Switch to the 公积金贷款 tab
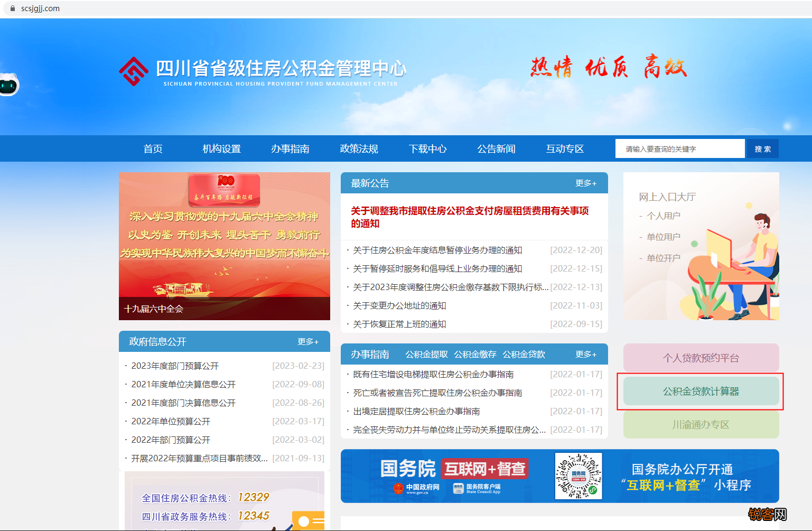 (525, 354)
